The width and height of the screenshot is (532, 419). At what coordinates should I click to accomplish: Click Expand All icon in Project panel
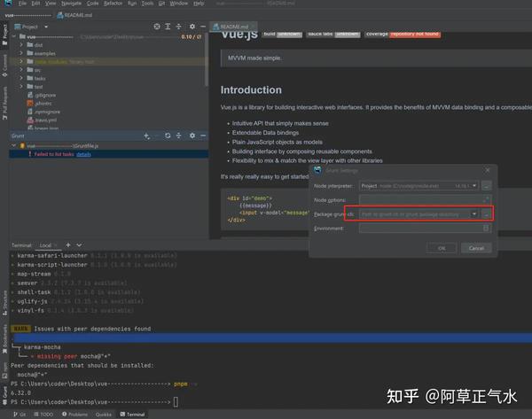168,27
